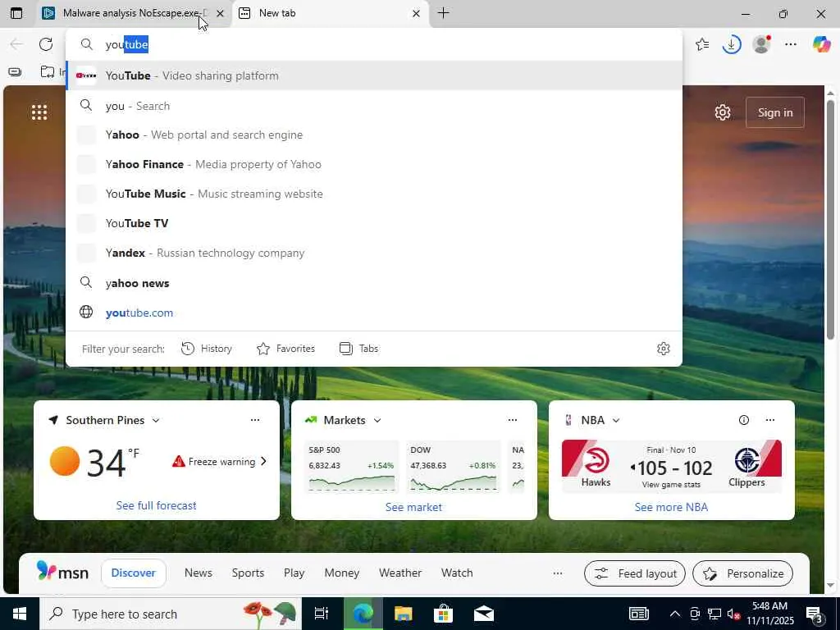
Task: Open the Money feed tab
Action: (342, 573)
